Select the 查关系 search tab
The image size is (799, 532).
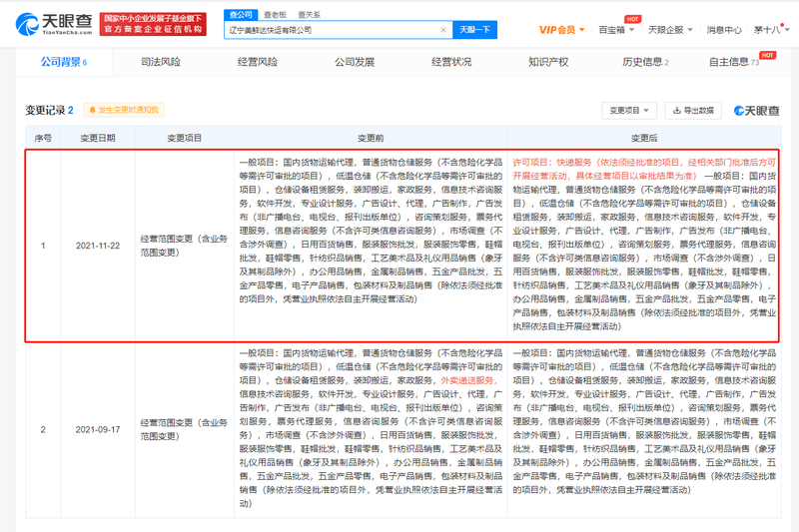click(309, 15)
